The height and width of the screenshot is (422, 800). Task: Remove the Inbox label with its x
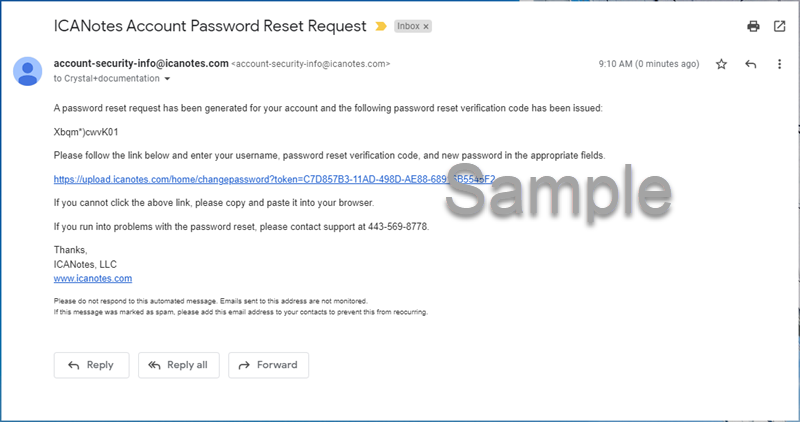pyautogui.click(x=425, y=27)
